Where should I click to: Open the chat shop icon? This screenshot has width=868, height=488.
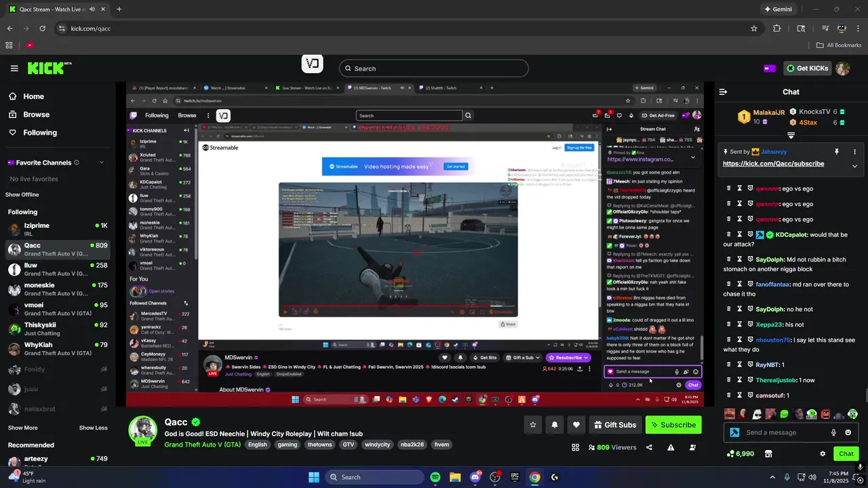(x=768, y=453)
